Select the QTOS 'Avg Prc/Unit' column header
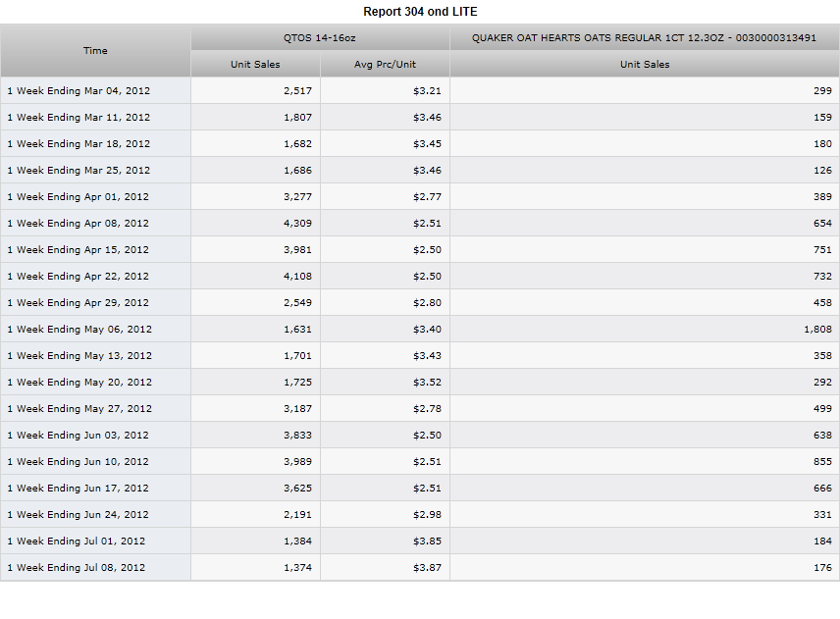Viewport: 840px width, 619px height. click(x=385, y=65)
